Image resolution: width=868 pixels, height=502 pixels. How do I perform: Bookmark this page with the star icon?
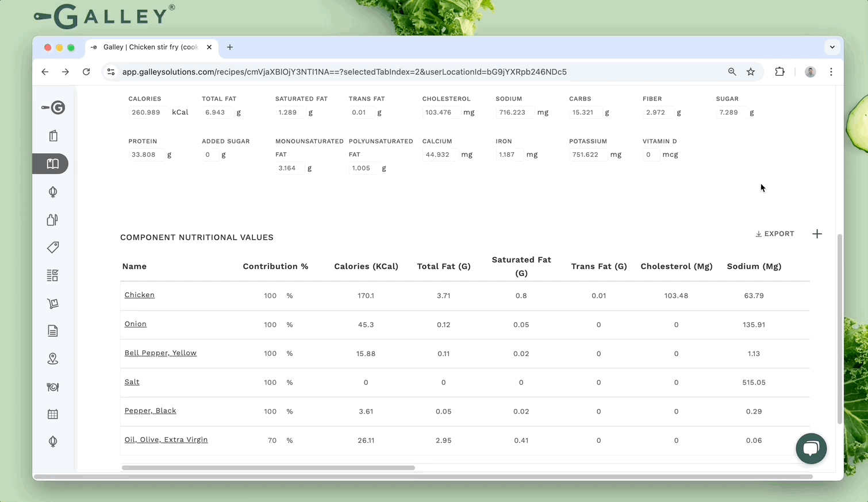751,72
